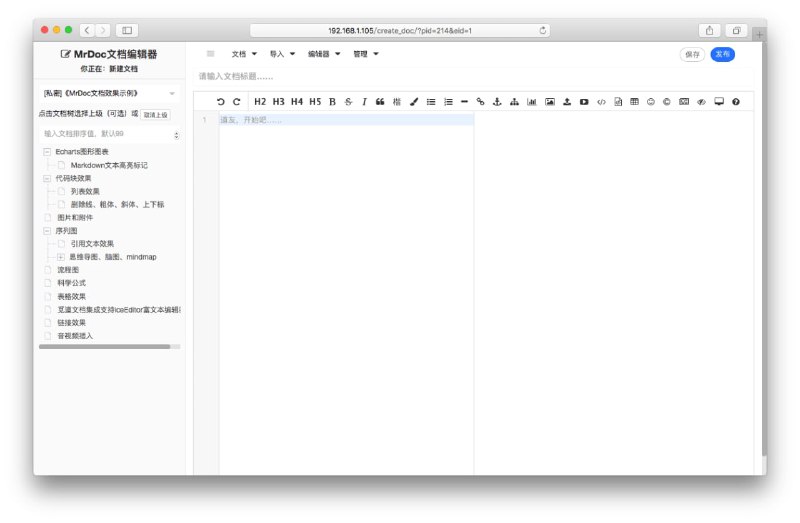This screenshot has width=800, height=523.
Task: Collapse the Echarts图形图表 tree node
Action: (47, 152)
